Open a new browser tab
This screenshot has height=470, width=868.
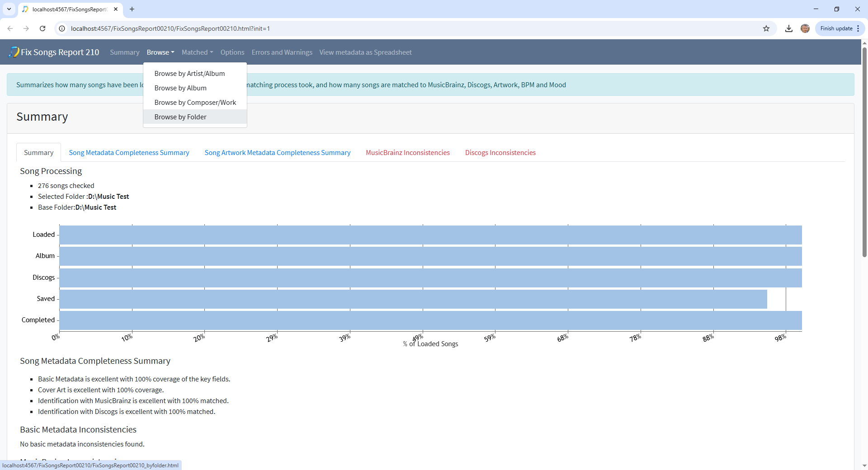(x=132, y=9)
